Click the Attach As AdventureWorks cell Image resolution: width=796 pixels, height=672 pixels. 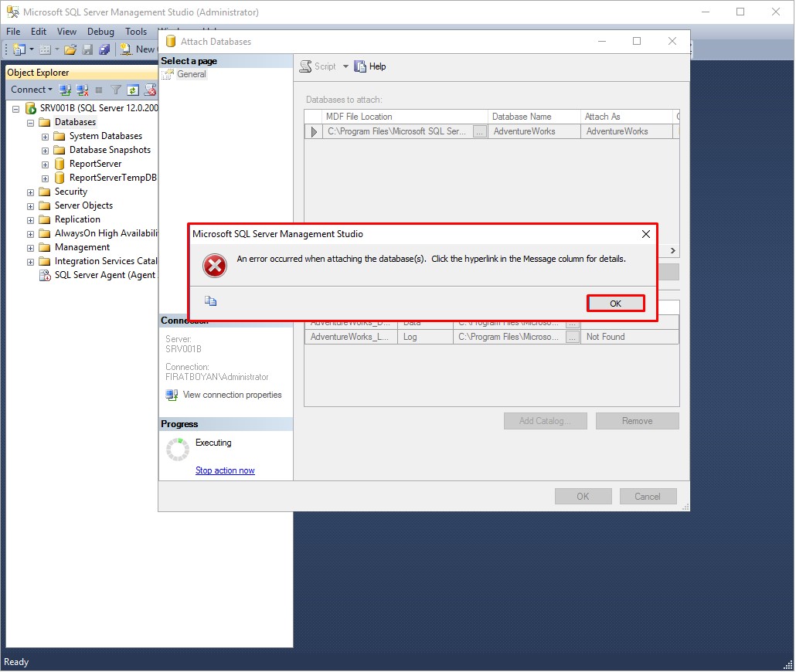click(627, 132)
